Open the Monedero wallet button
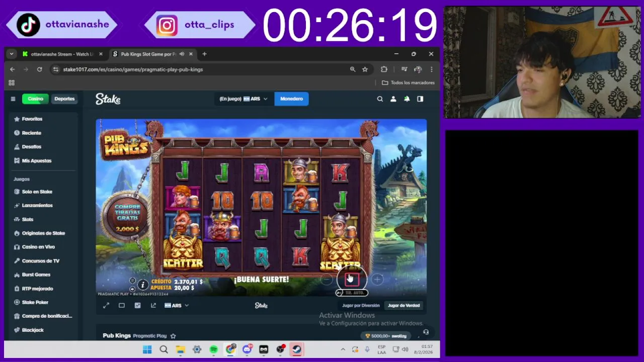 click(291, 99)
